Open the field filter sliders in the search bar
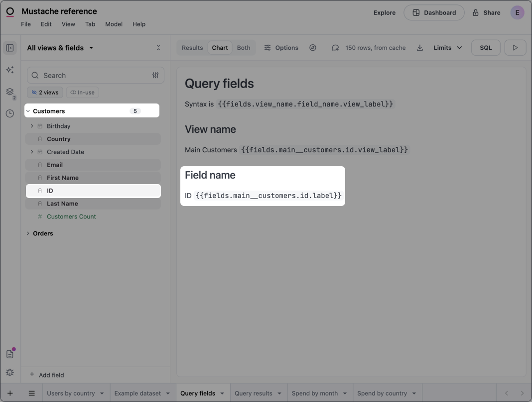This screenshot has height=402, width=532. (155, 75)
